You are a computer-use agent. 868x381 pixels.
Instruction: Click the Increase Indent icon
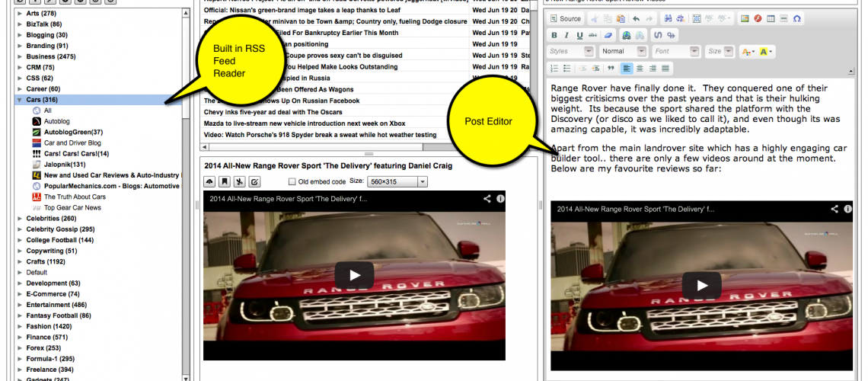(595, 68)
